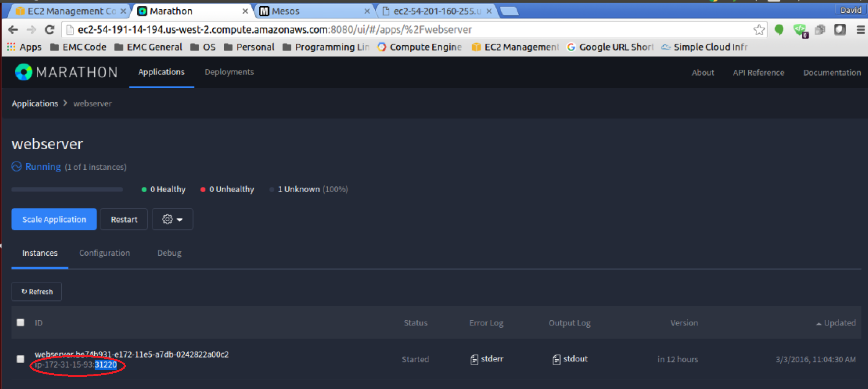This screenshot has width=868, height=389.
Task: Go to Applications breadcrumb link
Action: [35, 103]
